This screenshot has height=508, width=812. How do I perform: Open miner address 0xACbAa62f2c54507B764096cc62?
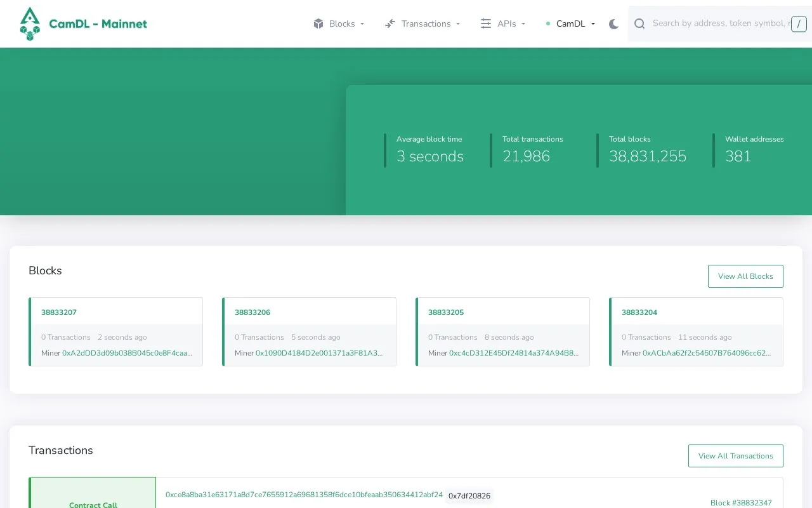[x=707, y=353]
